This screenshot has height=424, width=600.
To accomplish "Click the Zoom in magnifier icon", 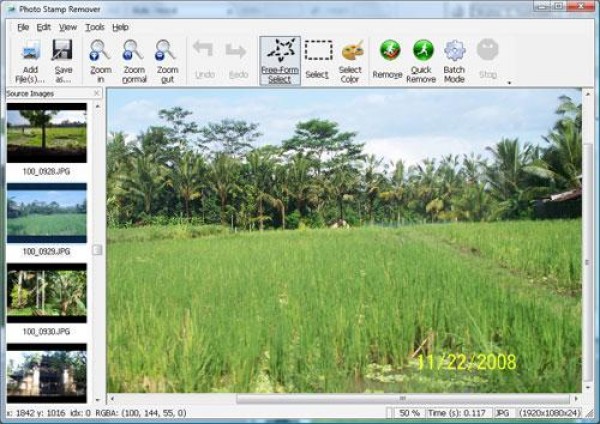I will pyautogui.click(x=100, y=51).
